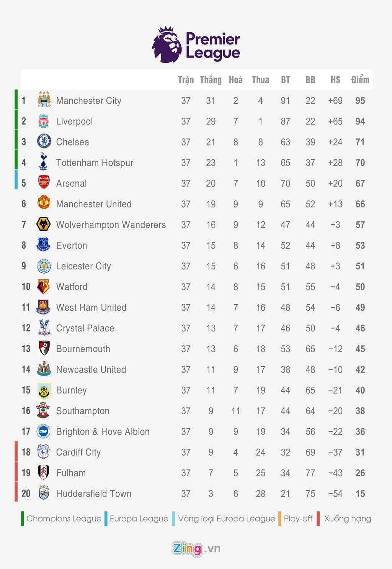This screenshot has height=569, width=392.
Task: Click the Tottenham Hotspur cockerel logo
Action: point(44,162)
